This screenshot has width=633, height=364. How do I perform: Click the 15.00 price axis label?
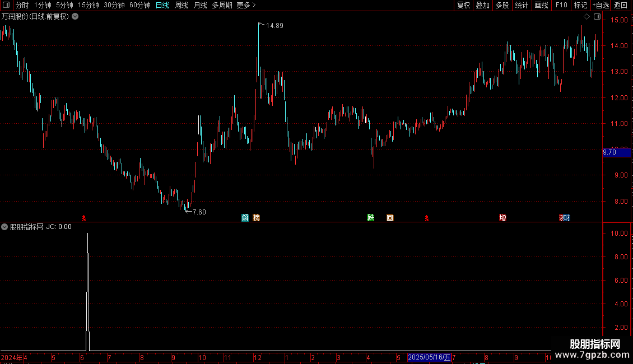coord(619,20)
